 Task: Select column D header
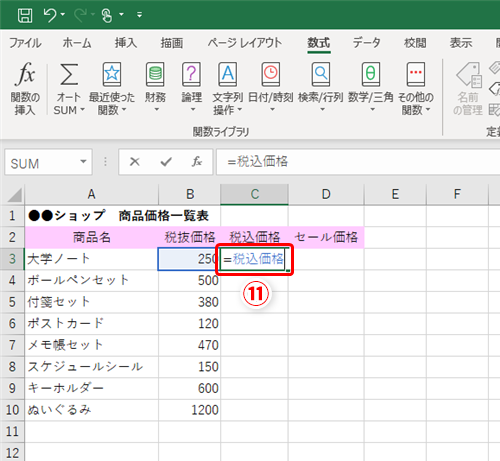[x=326, y=195]
